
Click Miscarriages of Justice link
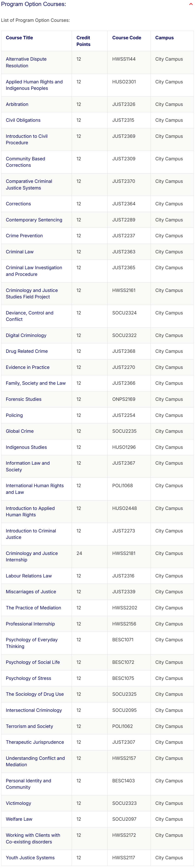coord(31,592)
